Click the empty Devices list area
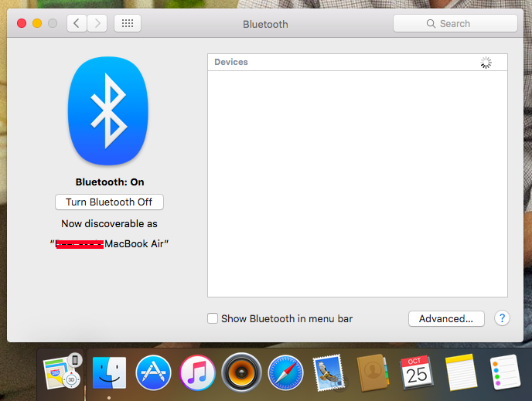Image resolution: width=532 pixels, height=401 pixels. click(x=357, y=184)
